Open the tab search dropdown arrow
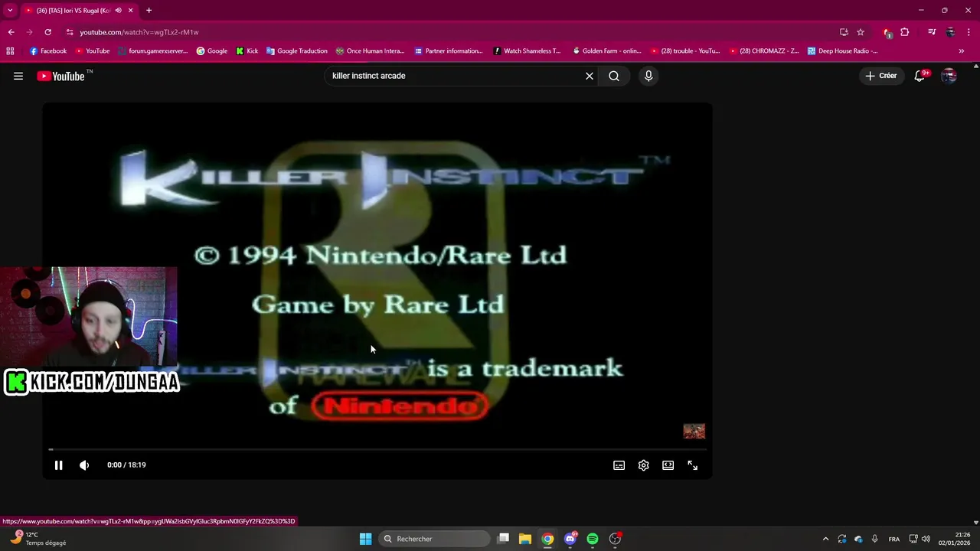 (x=10, y=10)
